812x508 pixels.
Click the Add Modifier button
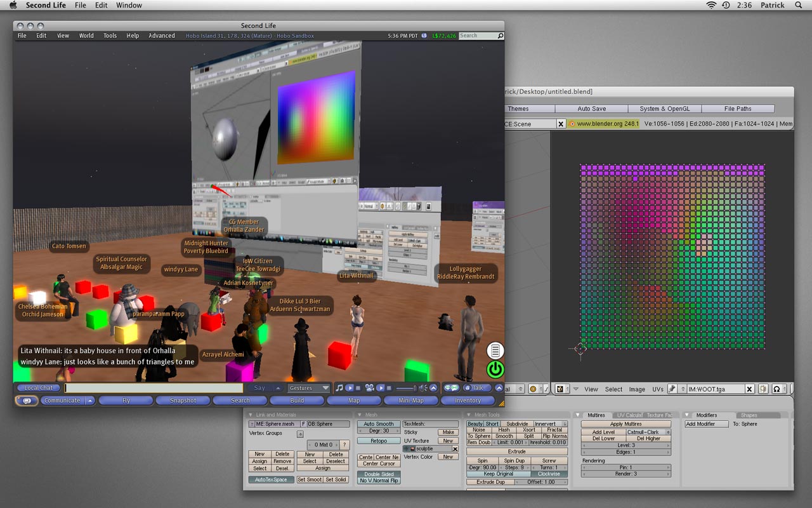(x=707, y=424)
